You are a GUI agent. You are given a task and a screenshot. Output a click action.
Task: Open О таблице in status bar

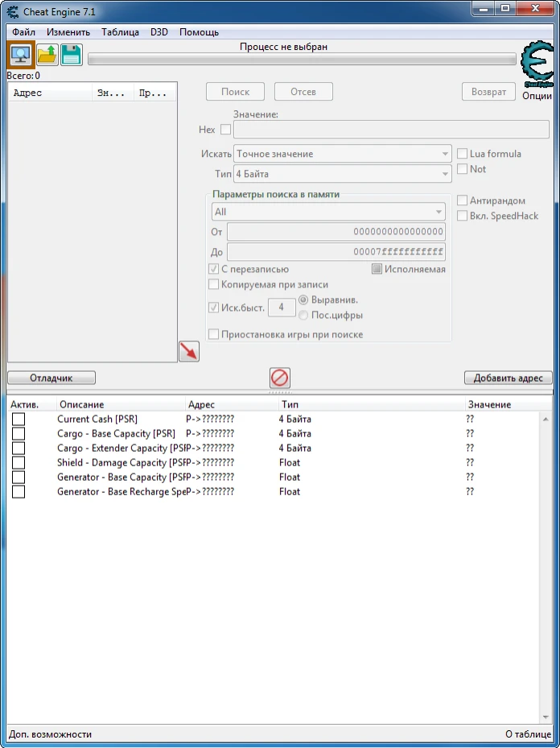(x=529, y=734)
